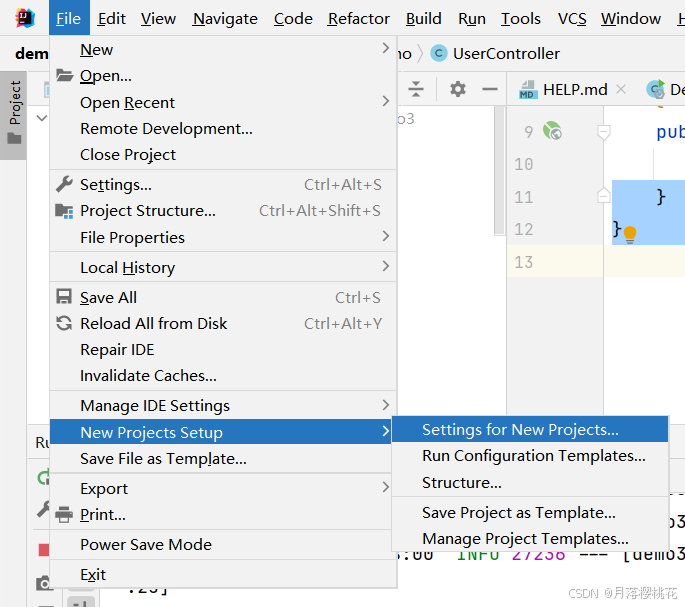Choose Invalidate Caches option

148,376
